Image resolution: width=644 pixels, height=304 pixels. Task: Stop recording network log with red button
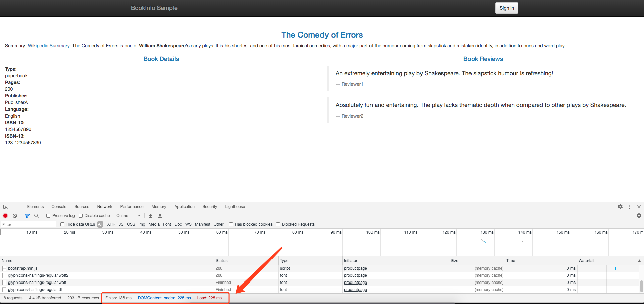pos(5,216)
